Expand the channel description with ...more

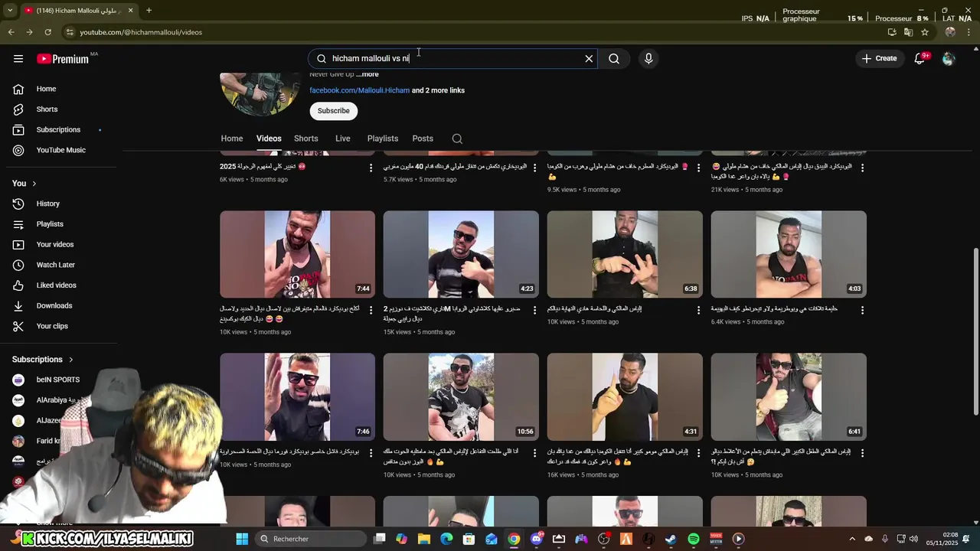click(367, 74)
